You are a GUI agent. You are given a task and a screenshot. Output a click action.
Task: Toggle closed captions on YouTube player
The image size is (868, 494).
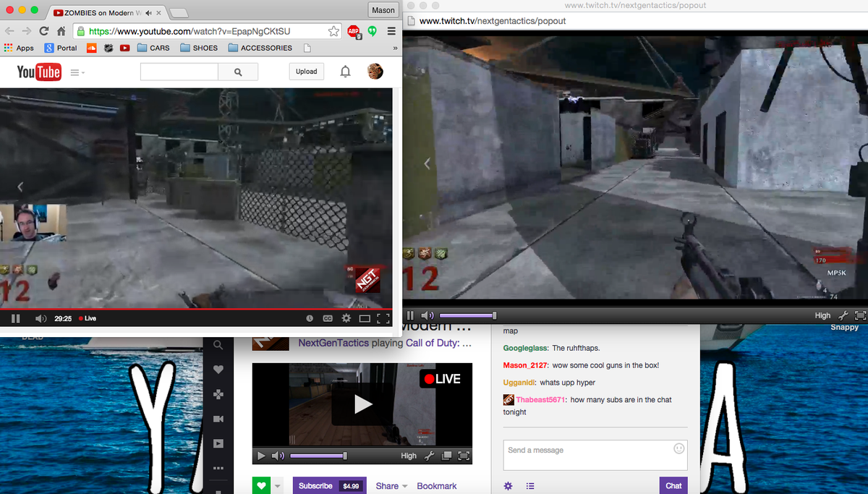pyautogui.click(x=328, y=318)
